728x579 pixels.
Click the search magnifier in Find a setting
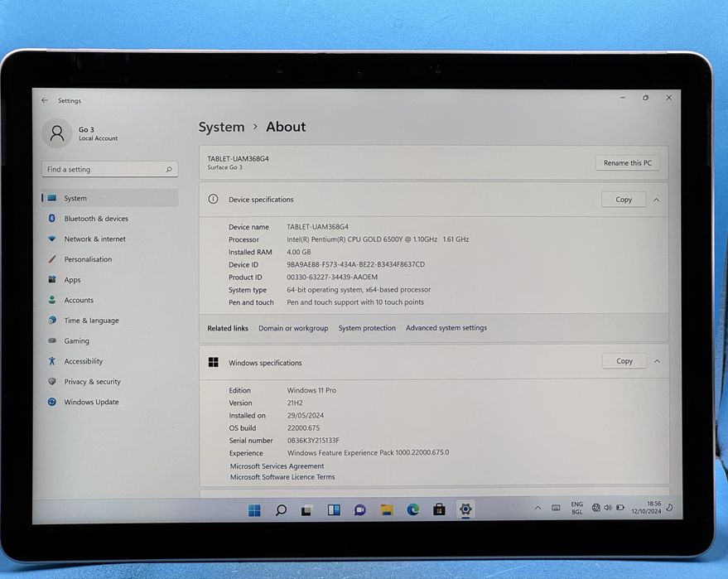[169, 170]
